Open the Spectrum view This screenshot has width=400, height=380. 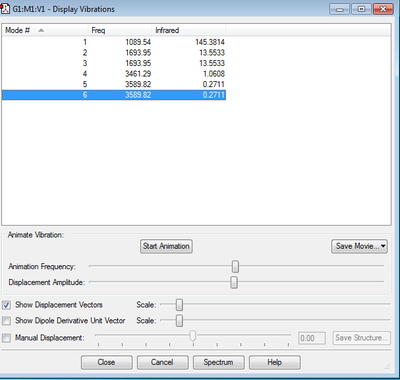(218, 362)
